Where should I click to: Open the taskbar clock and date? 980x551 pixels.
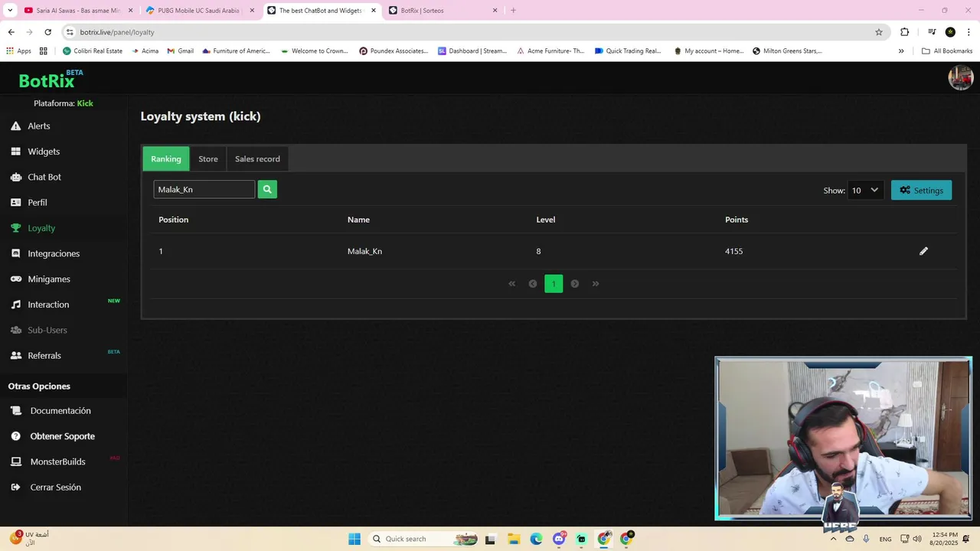(x=945, y=539)
